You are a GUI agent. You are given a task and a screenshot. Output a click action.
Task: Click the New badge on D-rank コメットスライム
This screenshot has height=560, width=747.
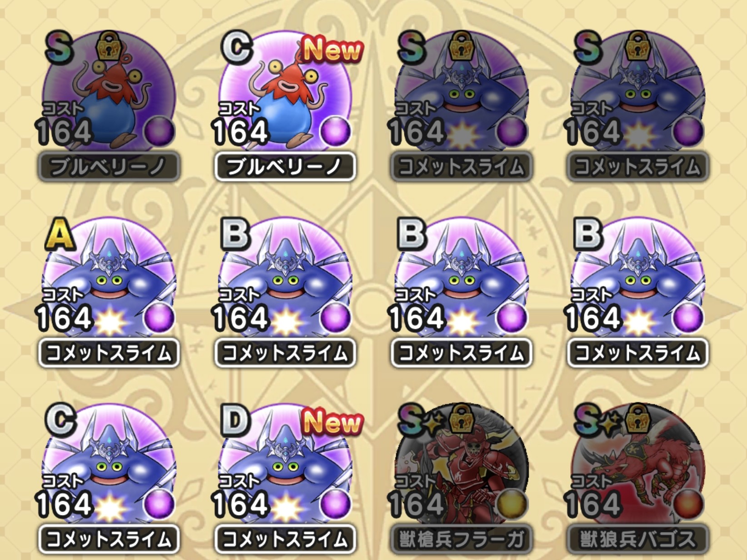(333, 422)
